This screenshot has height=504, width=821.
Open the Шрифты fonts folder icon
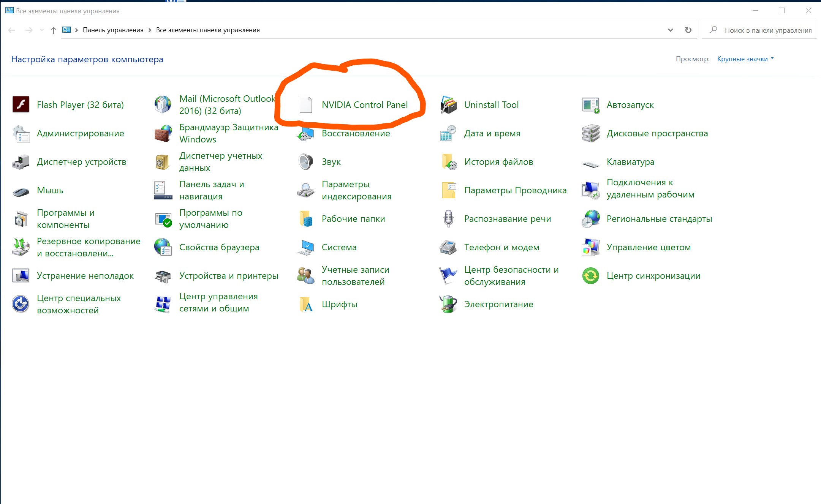click(x=306, y=304)
